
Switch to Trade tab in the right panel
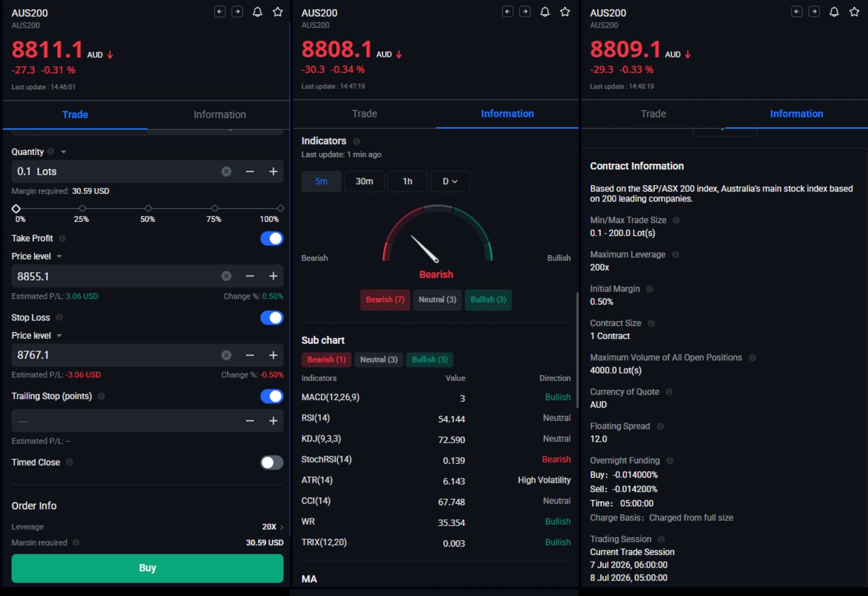click(x=653, y=114)
